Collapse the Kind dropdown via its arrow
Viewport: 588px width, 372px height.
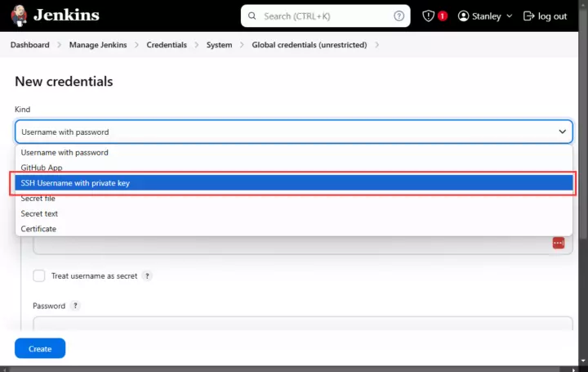562,132
